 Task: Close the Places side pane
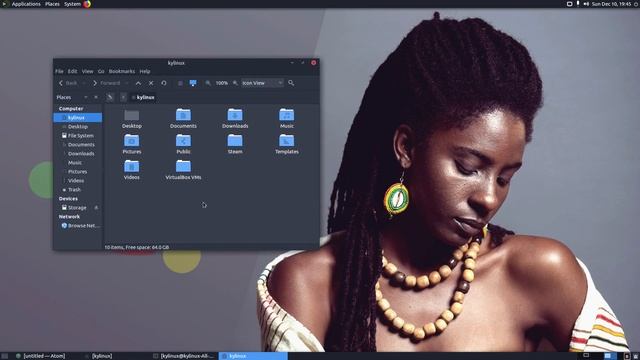click(x=96, y=97)
